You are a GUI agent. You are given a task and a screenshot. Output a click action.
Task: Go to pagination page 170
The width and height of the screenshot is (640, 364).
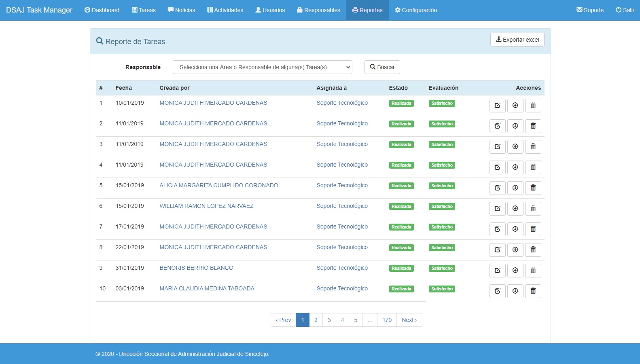tap(387, 320)
